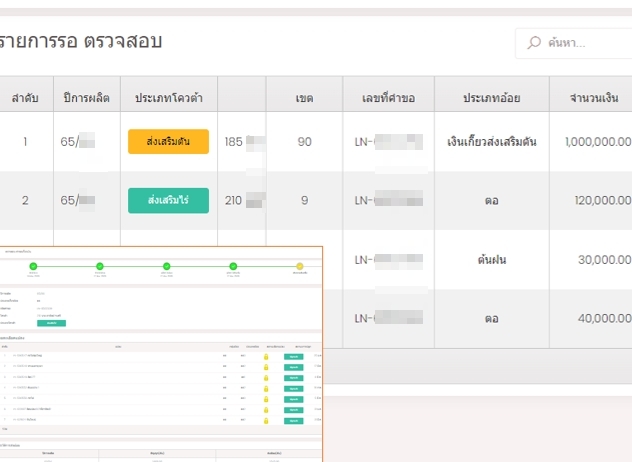Select the เงินเกี๊ยวส่งเสริมต้น cell in row 1

[491, 142]
